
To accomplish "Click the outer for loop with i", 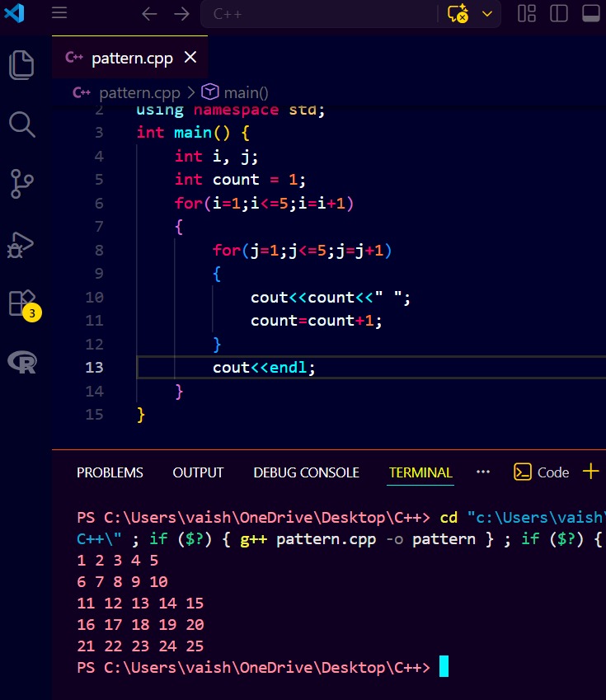I will 264,204.
